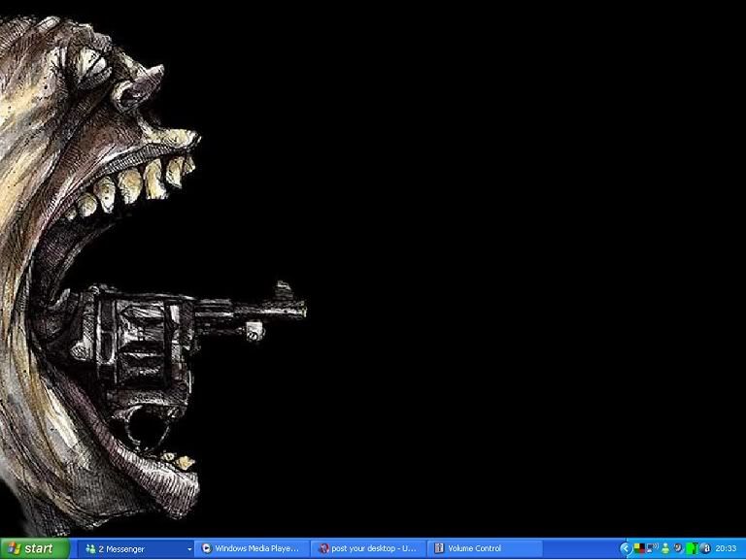
Task: Switch to the 2 Messenger taskbar group
Action: 135,548
